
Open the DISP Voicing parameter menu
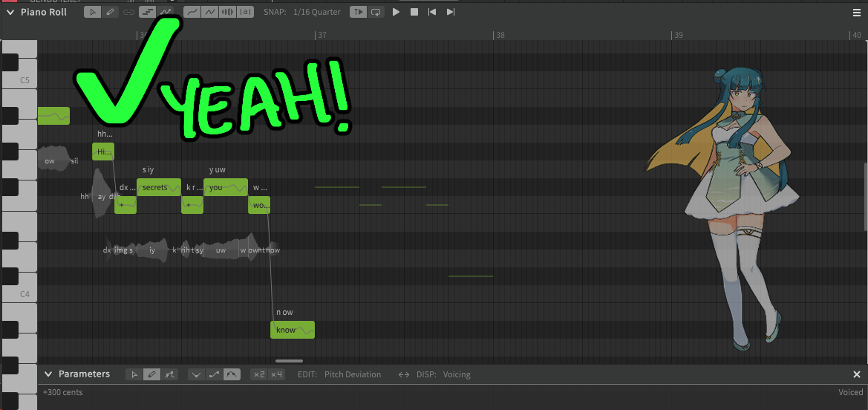coord(457,374)
